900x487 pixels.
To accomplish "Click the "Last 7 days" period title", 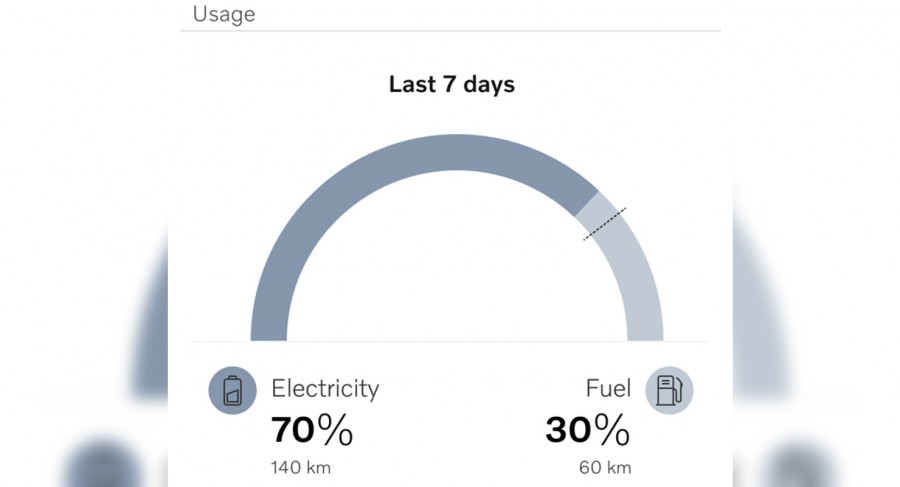I will pyautogui.click(x=451, y=84).
